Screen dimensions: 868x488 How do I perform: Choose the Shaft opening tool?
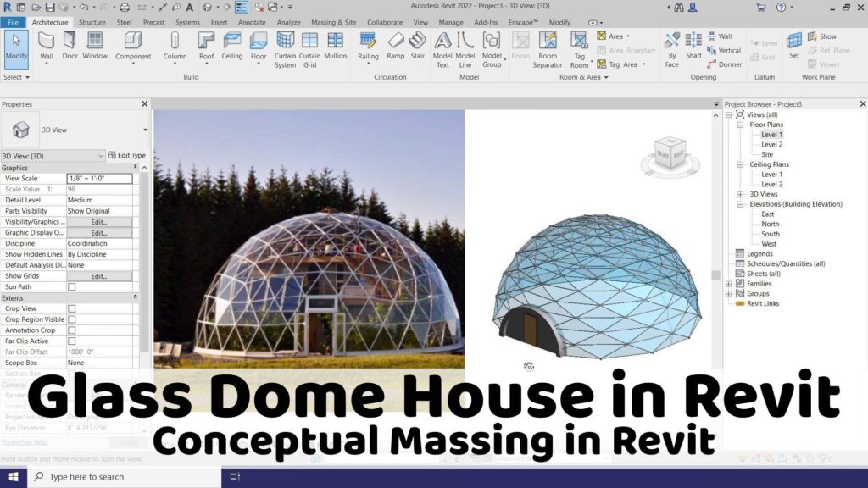pos(693,46)
